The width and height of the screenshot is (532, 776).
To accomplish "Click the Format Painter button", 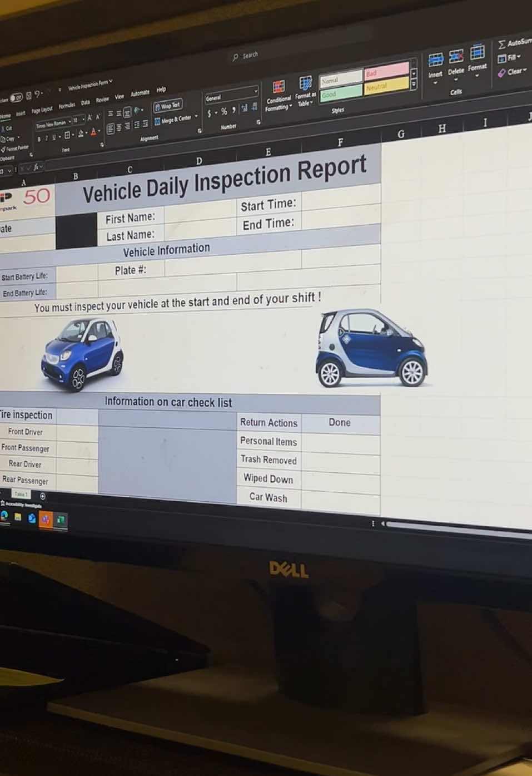I will pyautogui.click(x=14, y=149).
